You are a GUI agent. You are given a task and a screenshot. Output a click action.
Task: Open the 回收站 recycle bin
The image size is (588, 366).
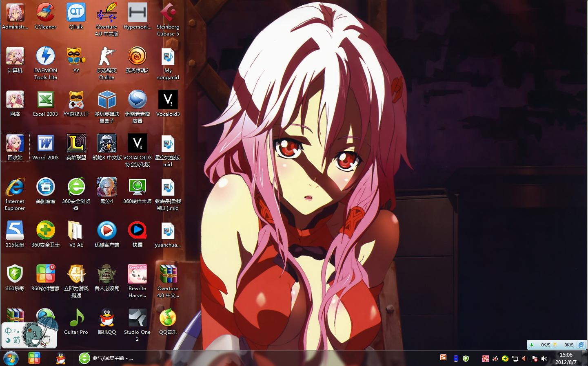[15, 147]
